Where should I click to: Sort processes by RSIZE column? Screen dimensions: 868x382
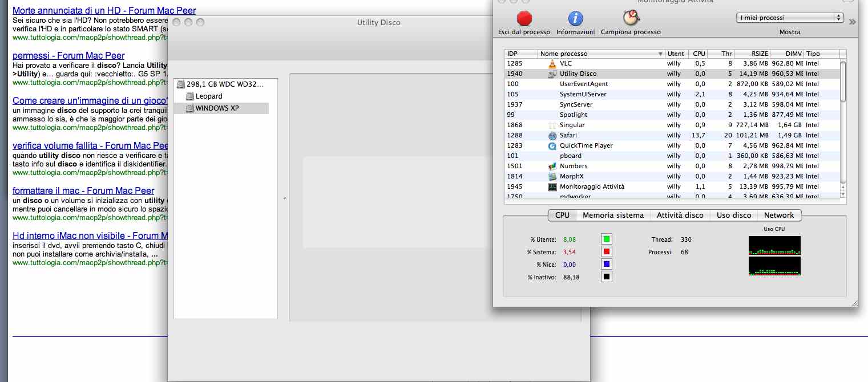(752, 54)
